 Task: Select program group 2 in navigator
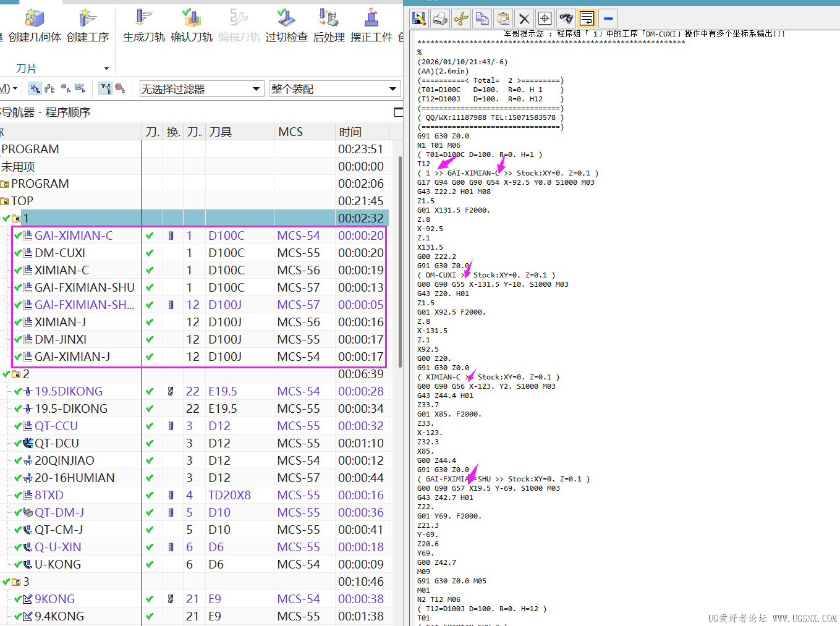[x=26, y=374]
